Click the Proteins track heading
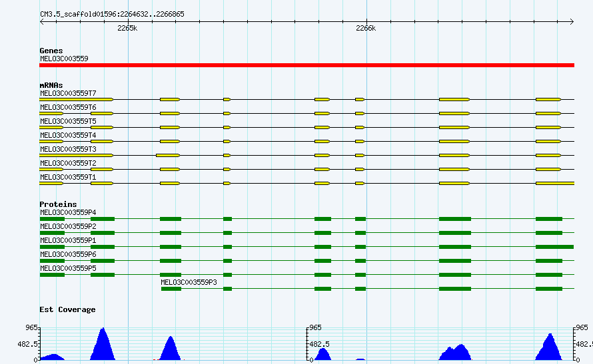 pyautogui.click(x=58, y=204)
